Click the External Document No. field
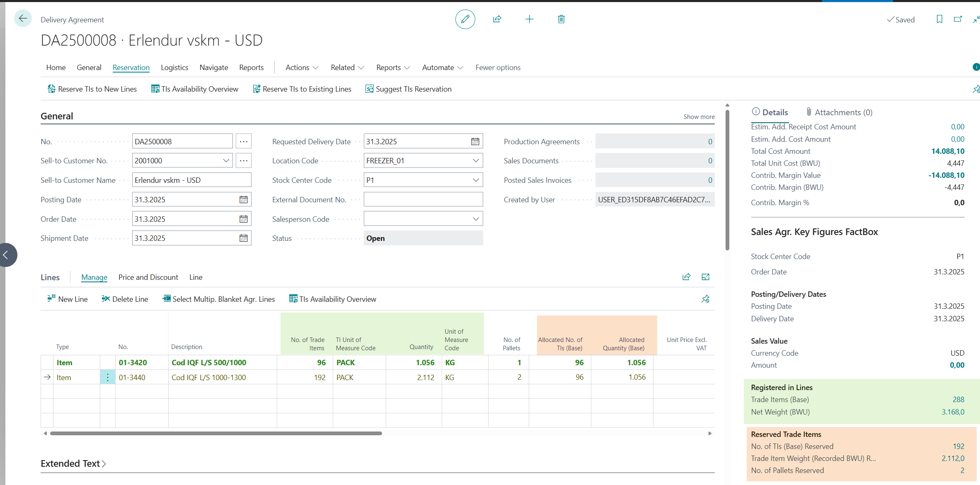The width and height of the screenshot is (980, 485). pyautogui.click(x=423, y=199)
